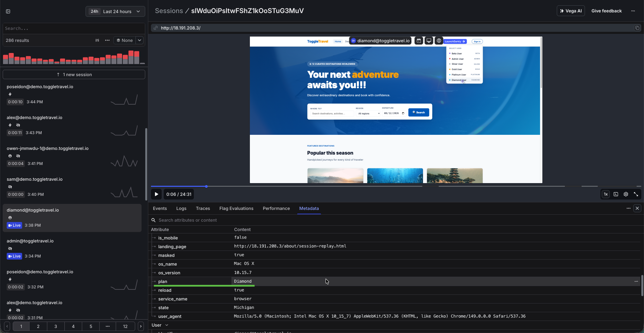This screenshot has width=644, height=333.
Task: Open alex session at 3:43 PM
Action: (x=72, y=125)
